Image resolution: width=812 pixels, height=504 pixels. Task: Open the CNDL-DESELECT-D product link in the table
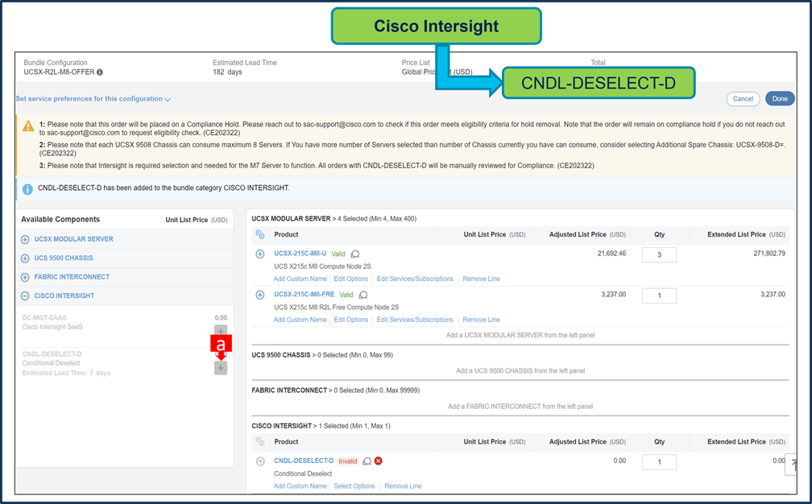click(x=304, y=461)
